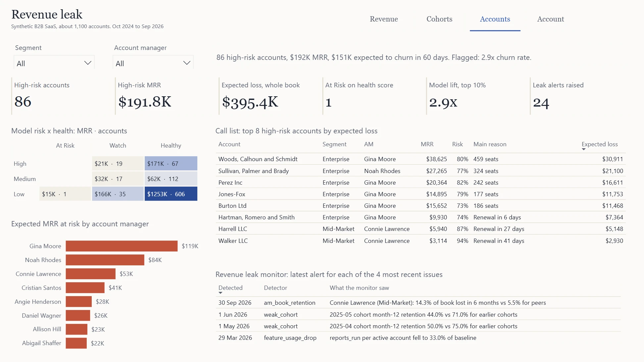Click the MRR column header
This screenshot has width=644, height=362.
click(427, 144)
